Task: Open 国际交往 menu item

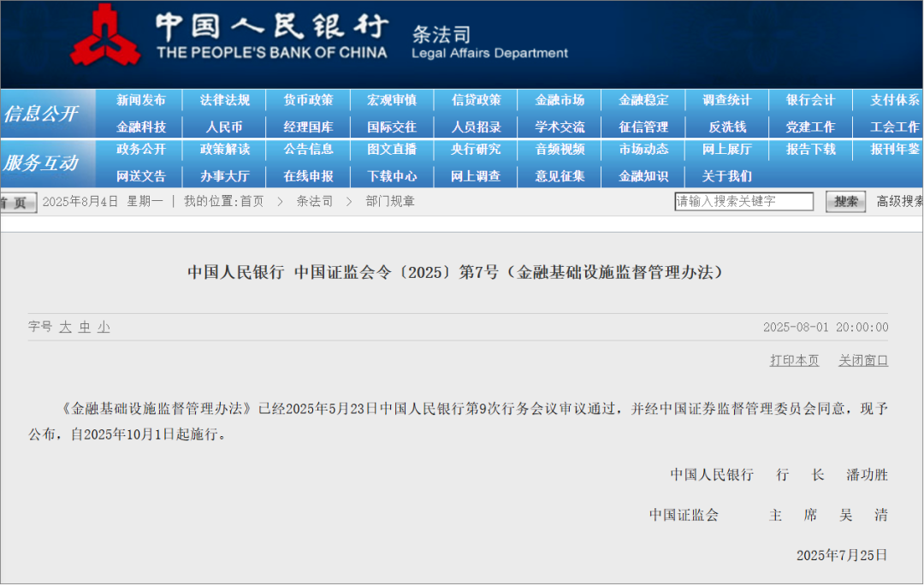Action: (392, 127)
